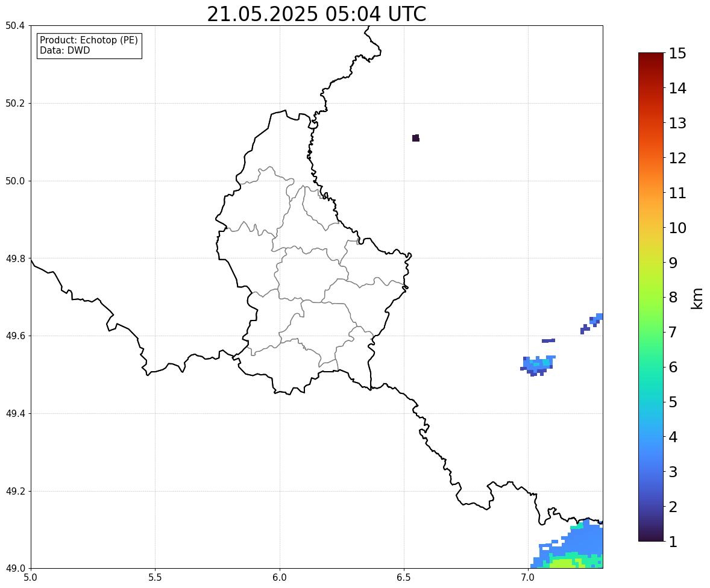This screenshot has height=588, width=710.
Task: Click the colorbar tick value 7
Action: pos(673,332)
